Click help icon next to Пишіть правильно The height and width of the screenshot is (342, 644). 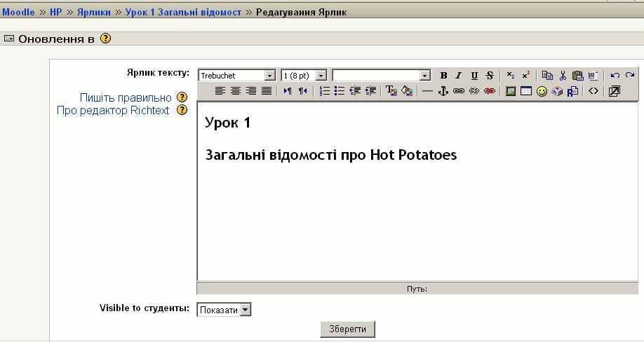(182, 97)
